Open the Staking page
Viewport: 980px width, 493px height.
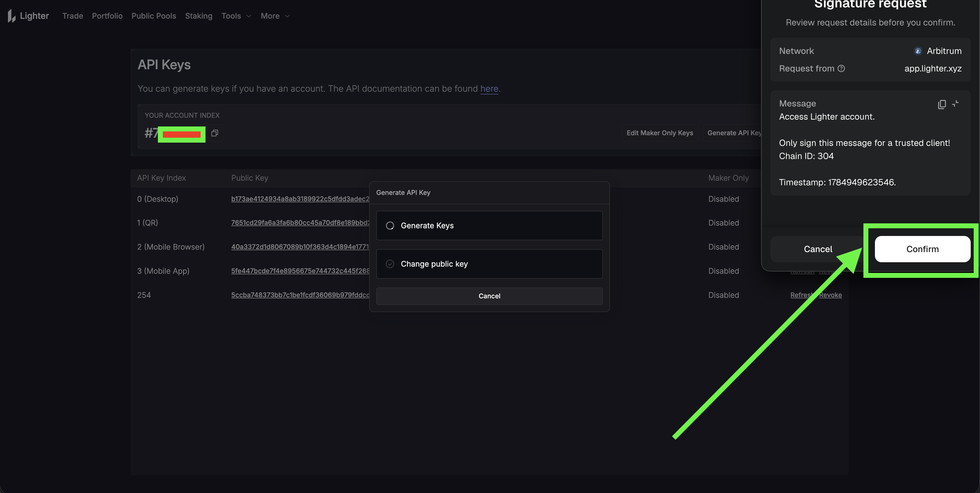coord(199,16)
